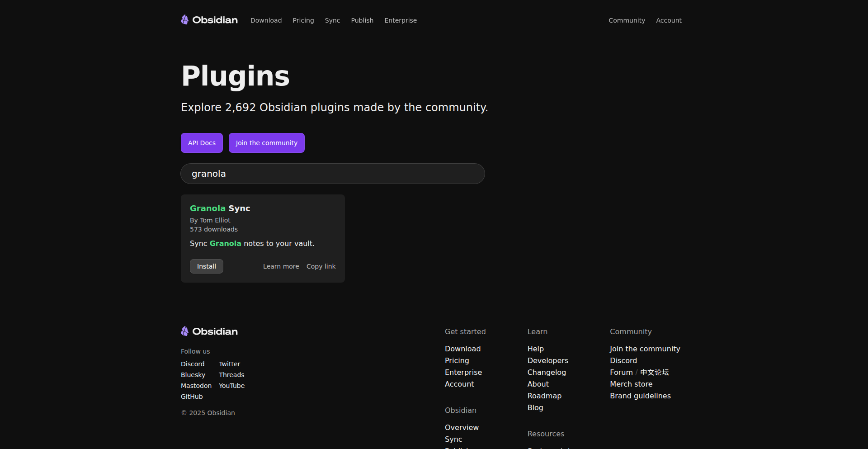Open GitHub link in footer
Screen dimensions: 868x449
192,397
